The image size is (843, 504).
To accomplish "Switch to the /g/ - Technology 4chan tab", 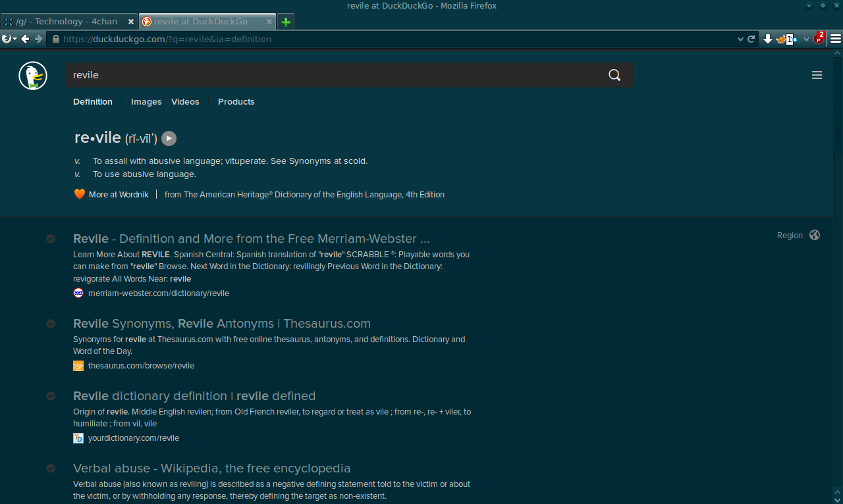I will 66,21.
